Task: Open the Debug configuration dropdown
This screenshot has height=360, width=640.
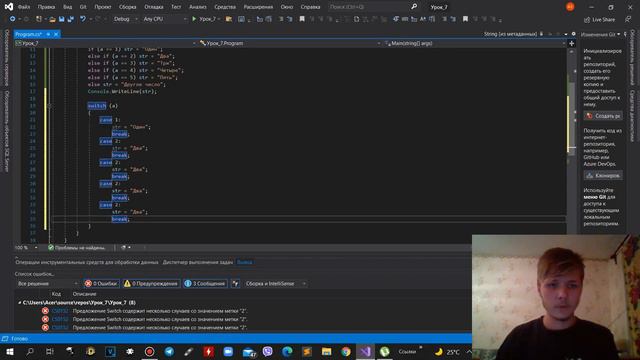Action: pyautogui.click(x=125, y=19)
